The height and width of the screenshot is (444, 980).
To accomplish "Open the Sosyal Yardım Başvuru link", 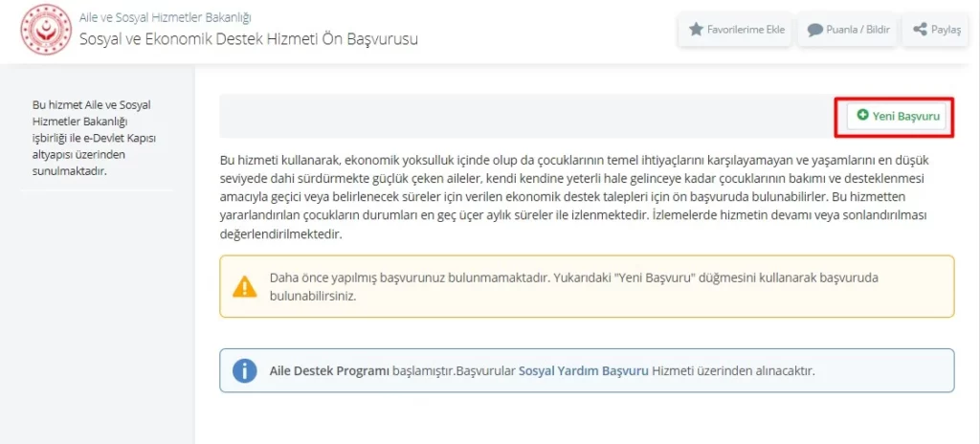I will click(583, 370).
